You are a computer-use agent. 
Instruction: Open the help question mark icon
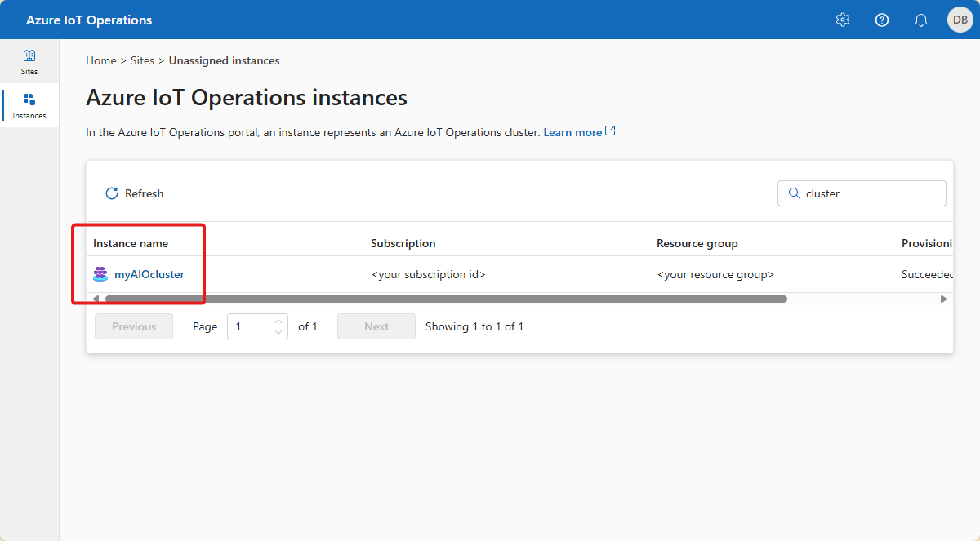881,19
